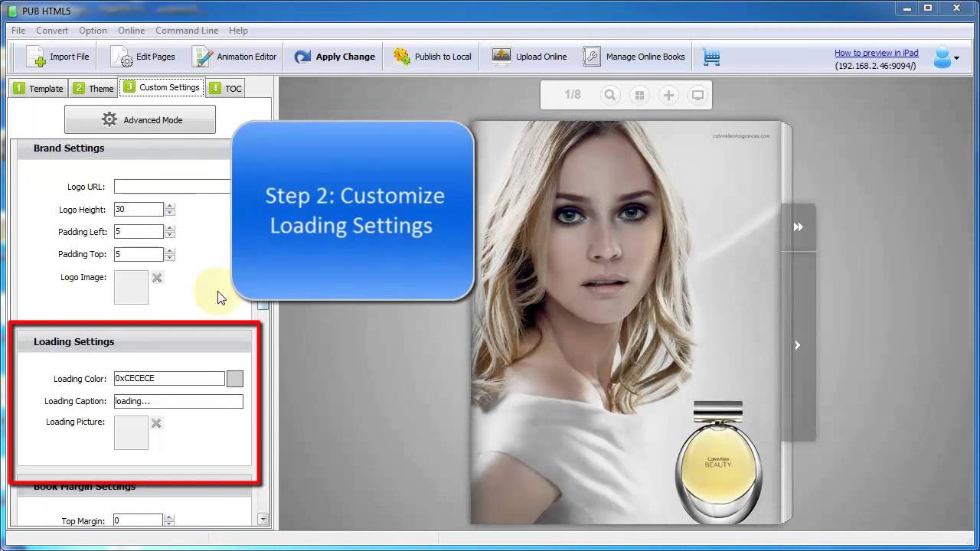Image resolution: width=980 pixels, height=551 pixels.
Task: Increase the Logo Height stepper
Action: click(170, 206)
